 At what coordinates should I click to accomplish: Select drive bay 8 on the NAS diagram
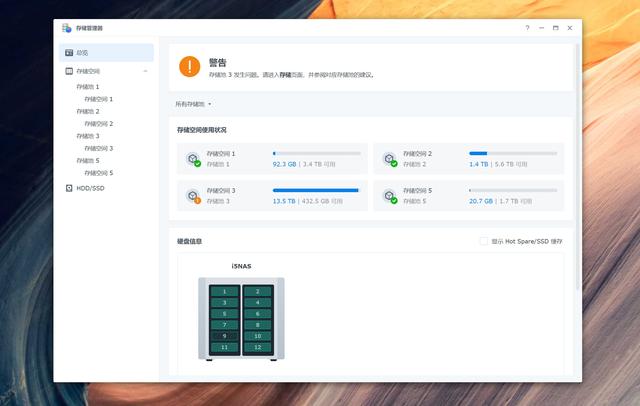click(258, 325)
